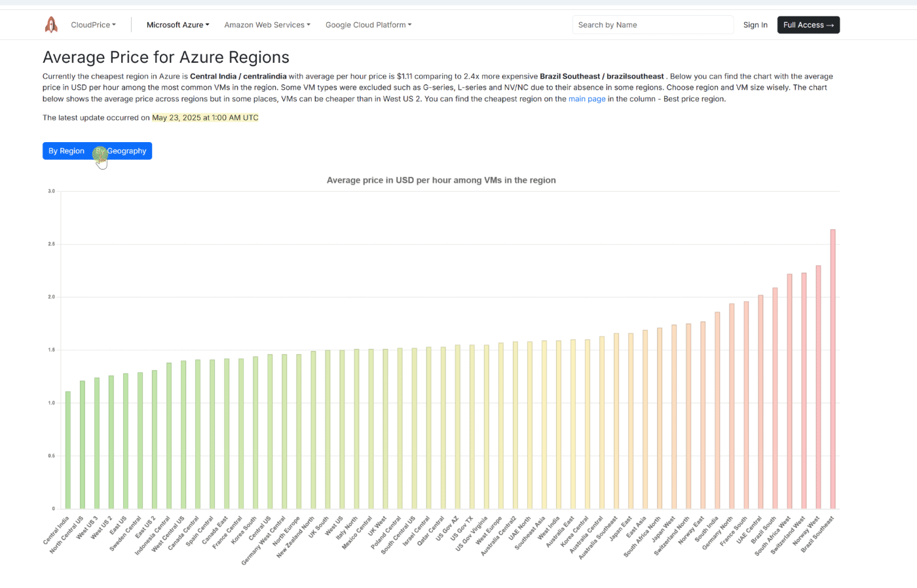Screen dimensions: 917x588
Task: Open the CloudPrice dropdown menu
Action: click(x=93, y=25)
